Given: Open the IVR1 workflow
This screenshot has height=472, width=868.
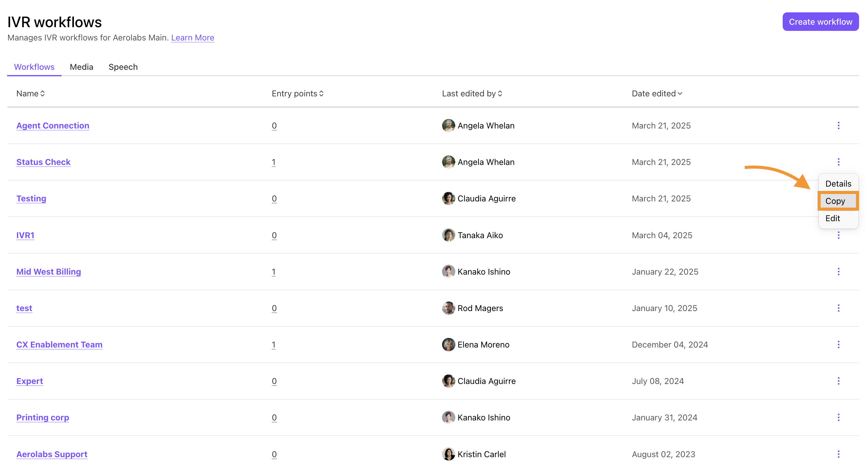Looking at the screenshot, I should (x=25, y=235).
